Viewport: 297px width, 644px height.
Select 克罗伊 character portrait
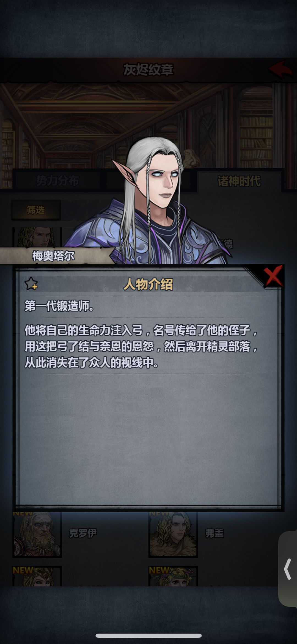(37, 534)
